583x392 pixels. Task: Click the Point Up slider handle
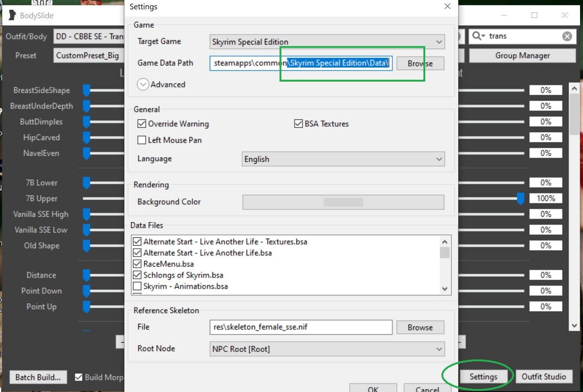pos(87,307)
